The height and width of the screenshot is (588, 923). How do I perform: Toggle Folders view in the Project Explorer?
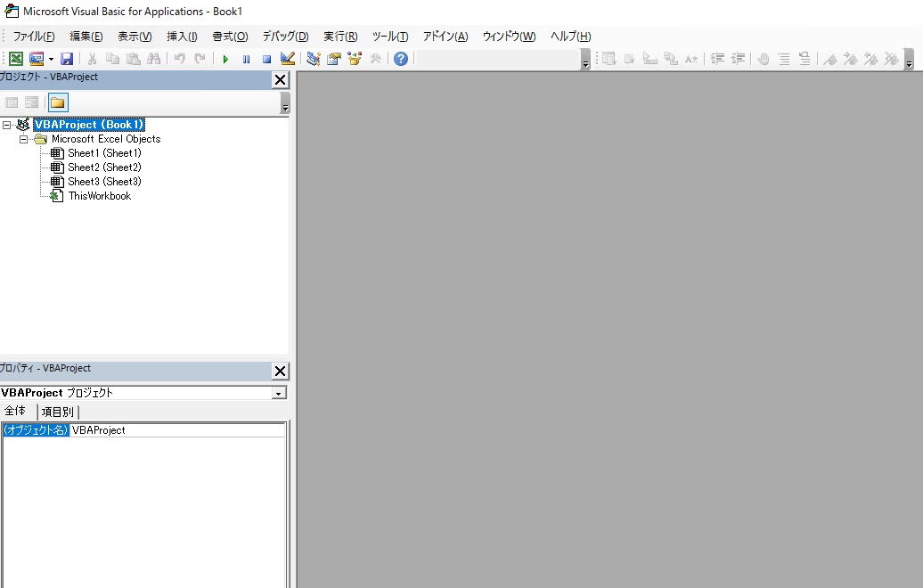(57, 102)
